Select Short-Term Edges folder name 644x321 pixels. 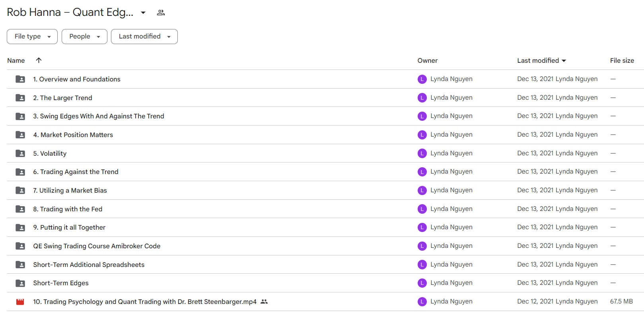click(61, 283)
